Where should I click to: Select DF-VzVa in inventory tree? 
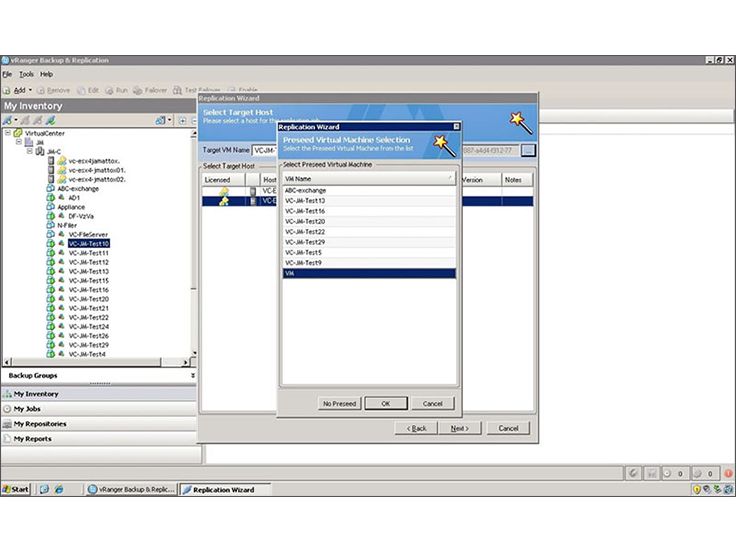point(81,216)
